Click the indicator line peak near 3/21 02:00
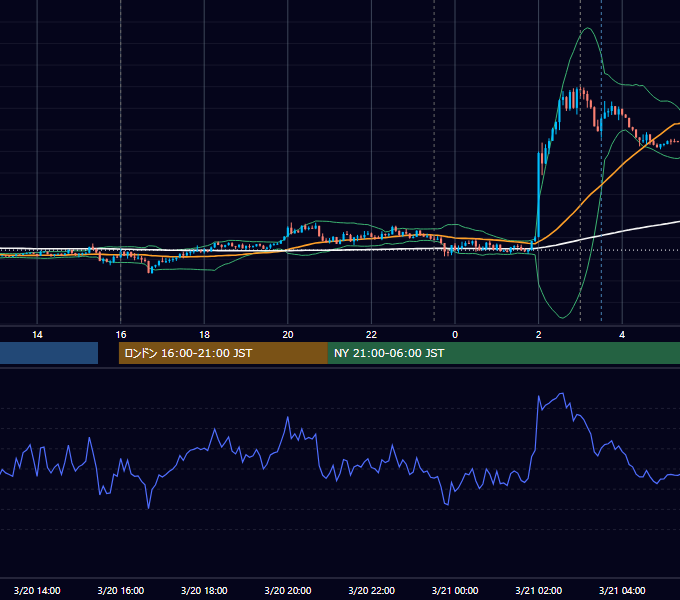The image size is (680, 600). point(562,393)
